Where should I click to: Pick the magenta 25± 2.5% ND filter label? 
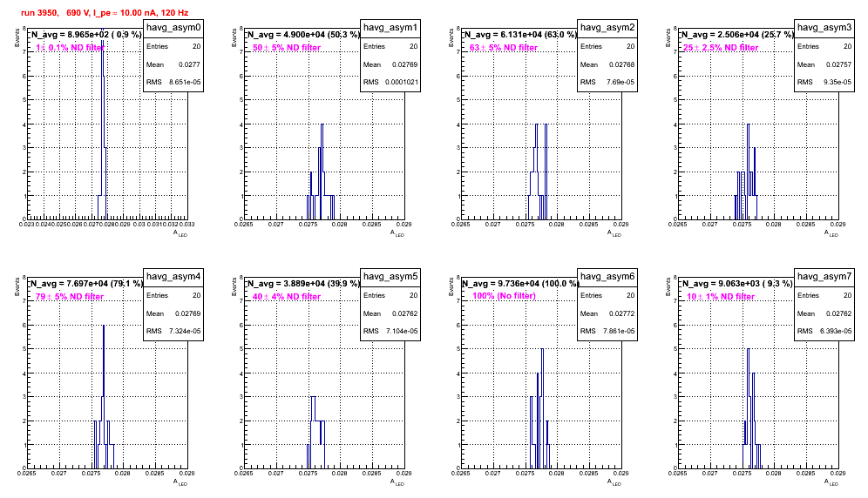click(721, 48)
